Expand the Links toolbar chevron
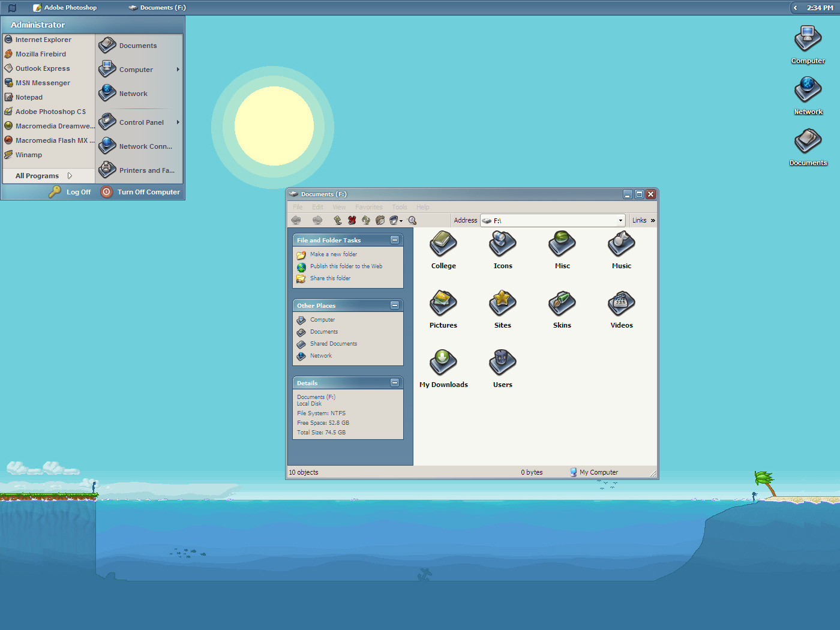This screenshot has height=630, width=840. 653,220
